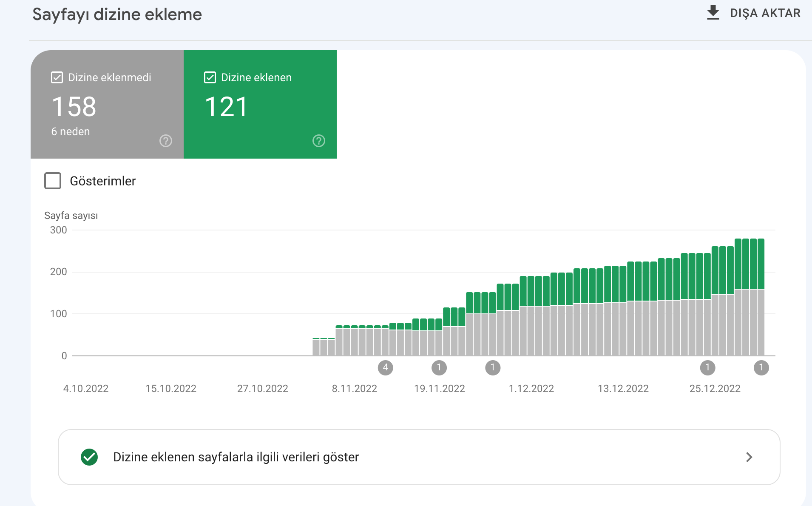Click the first gray bar in the chart
Screen dimensions: 812x506
click(x=316, y=347)
